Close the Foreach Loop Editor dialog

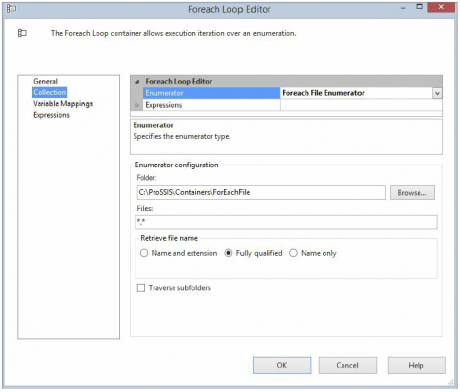pos(441,7)
